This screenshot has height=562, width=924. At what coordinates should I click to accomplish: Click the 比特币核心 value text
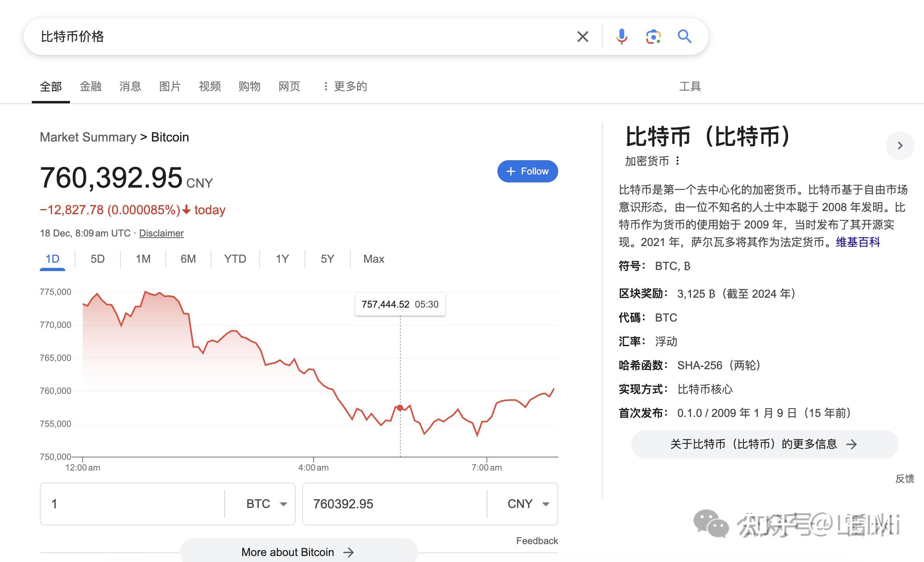(705, 389)
